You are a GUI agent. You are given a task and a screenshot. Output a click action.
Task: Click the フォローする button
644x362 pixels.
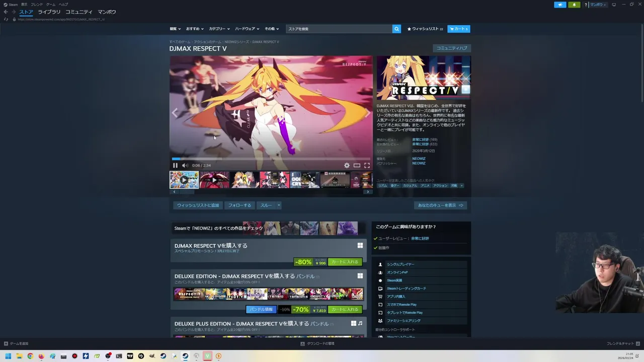click(239, 205)
